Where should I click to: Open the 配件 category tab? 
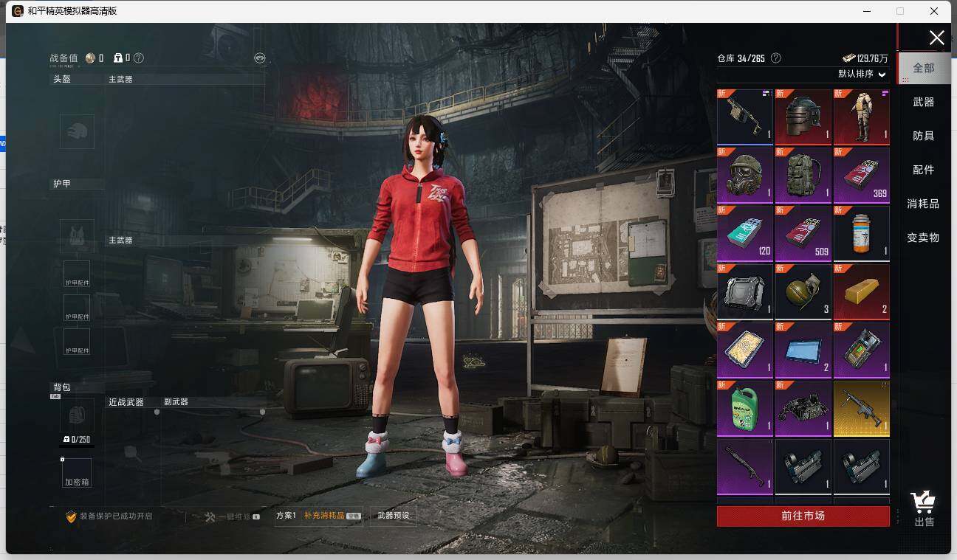pyautogui.click(x=924, y=170)
